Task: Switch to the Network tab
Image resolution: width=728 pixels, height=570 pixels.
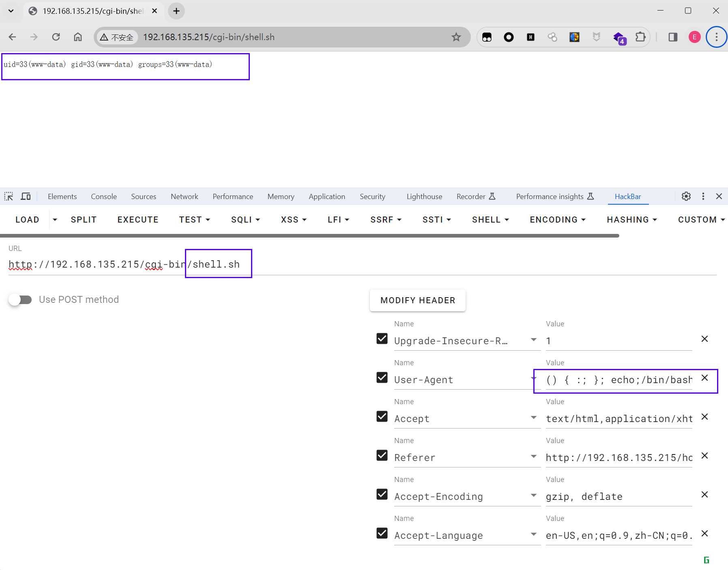Action: tap(185, 196)
